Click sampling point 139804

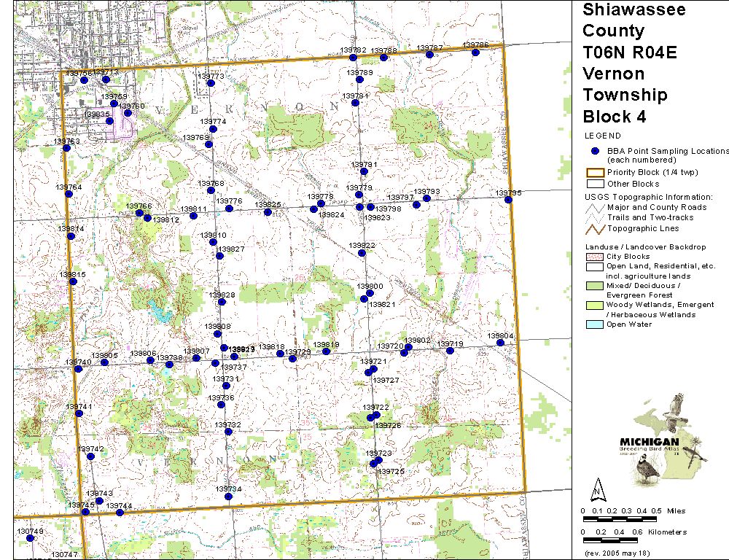(x=500, y=343)
